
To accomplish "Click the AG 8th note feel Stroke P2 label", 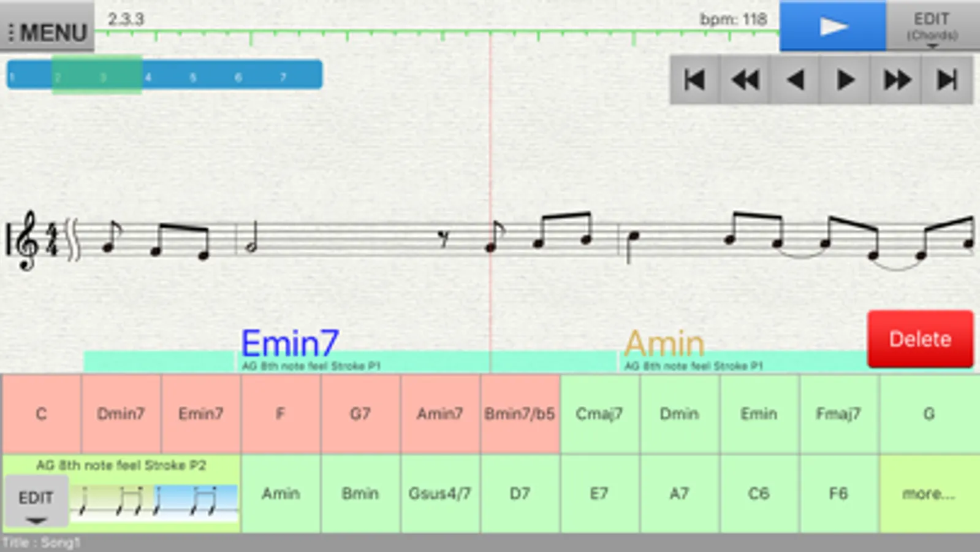I will point(121,466).
